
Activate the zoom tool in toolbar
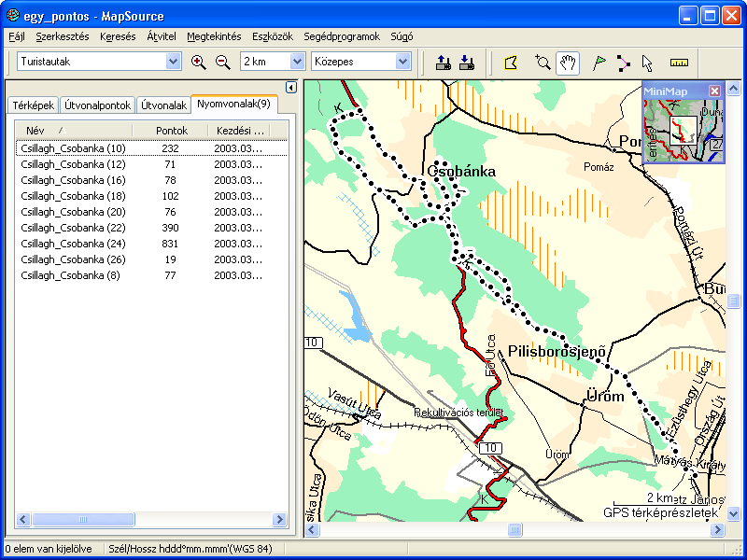[x=542, y=63]
